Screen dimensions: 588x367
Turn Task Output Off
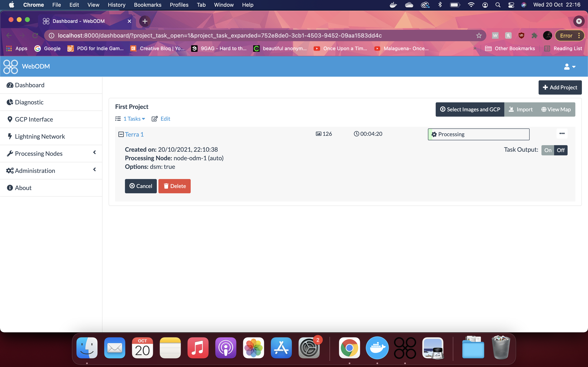click(x=561, y=150)
